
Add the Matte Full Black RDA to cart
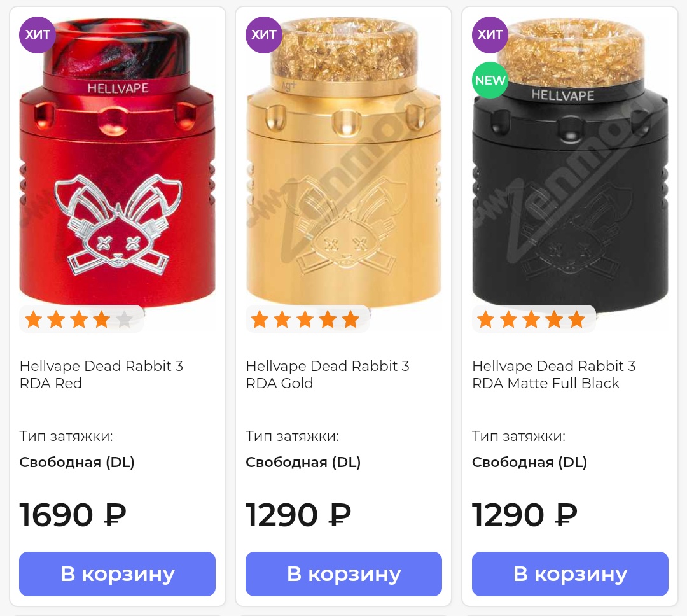570,574
